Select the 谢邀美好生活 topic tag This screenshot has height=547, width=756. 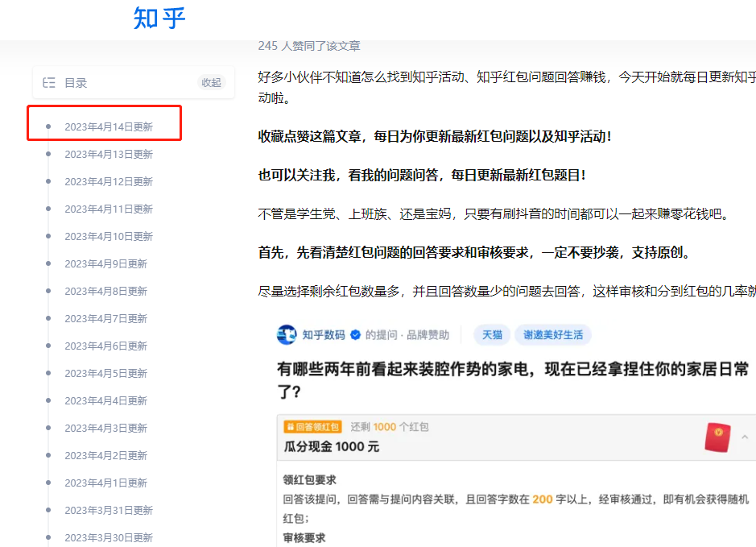tap(553, 335)
